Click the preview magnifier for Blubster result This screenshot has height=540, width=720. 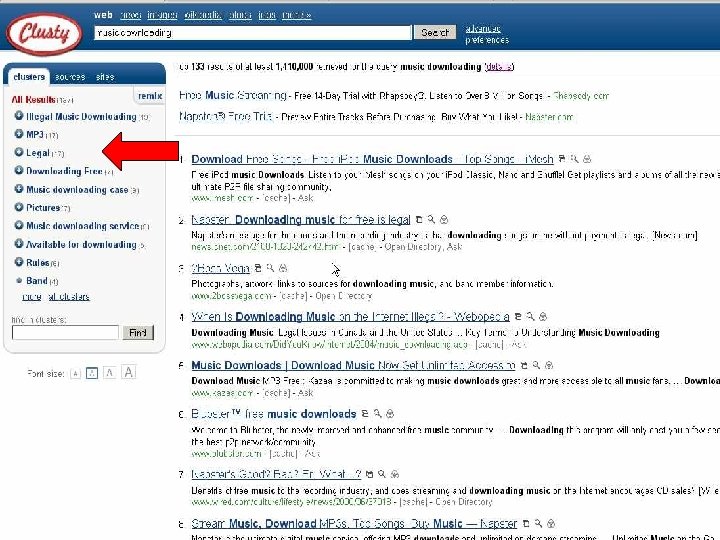click(377, 414)
